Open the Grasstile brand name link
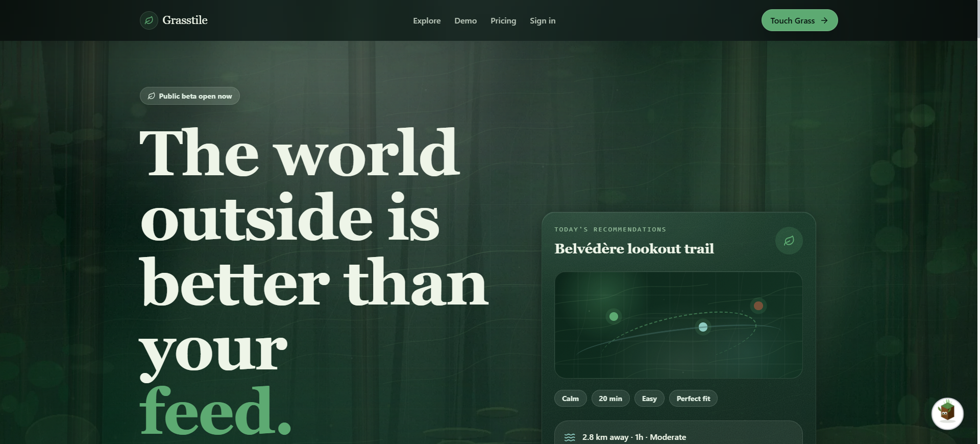The height and width of the screenshot is (444, 980). (185, 20)
